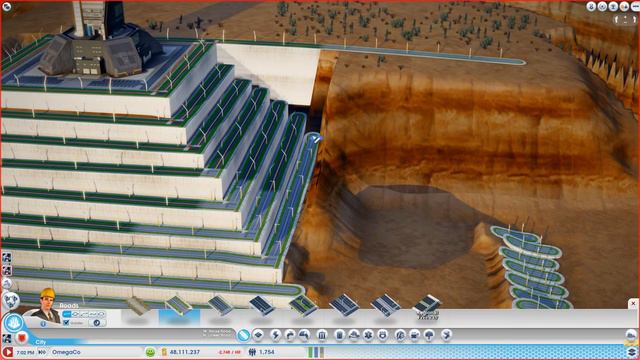The width and height of the screenshot is (640, 360).
Task: Click the top-right achievements medal icon
Action: point(591,6)
